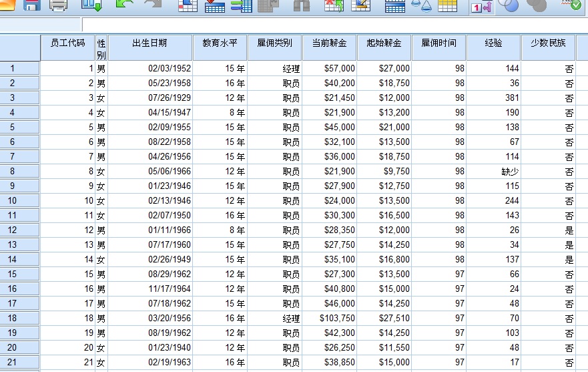588x372 pixels.
Task: Open the Variables info icon
Action: pyautogui.click(x=242, y=5)
